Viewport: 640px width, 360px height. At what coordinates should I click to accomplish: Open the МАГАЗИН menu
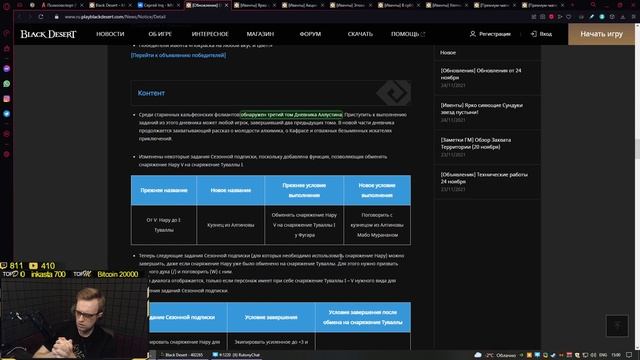260,34
